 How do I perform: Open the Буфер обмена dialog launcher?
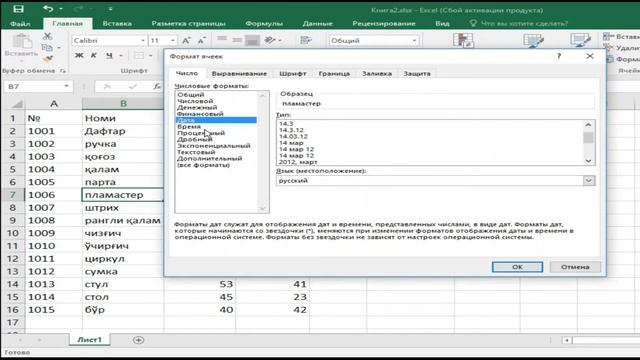coord(63,71)
